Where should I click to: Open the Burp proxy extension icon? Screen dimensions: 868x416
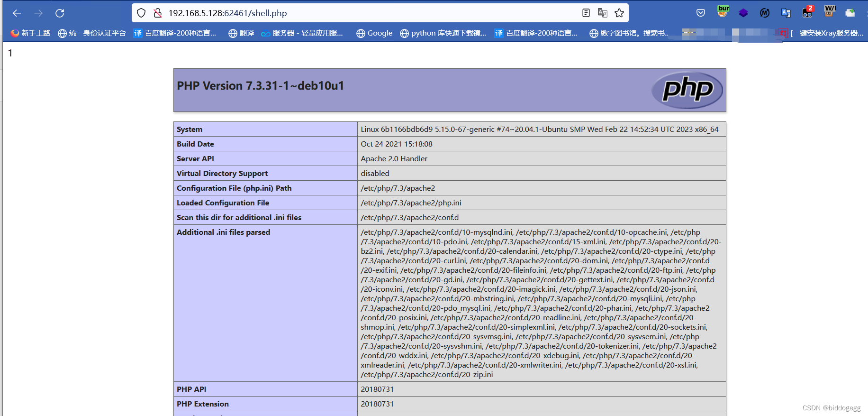click(x=723, y=11)
